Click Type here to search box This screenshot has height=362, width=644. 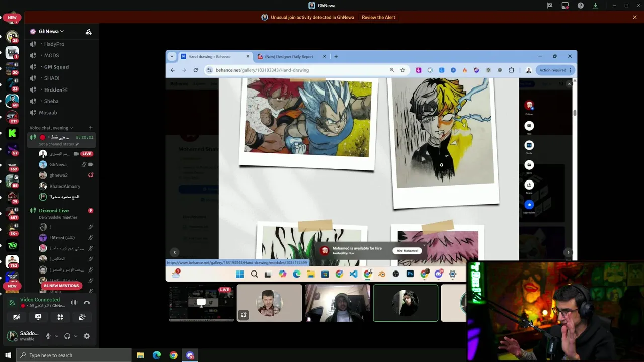[x=73, y=355]
